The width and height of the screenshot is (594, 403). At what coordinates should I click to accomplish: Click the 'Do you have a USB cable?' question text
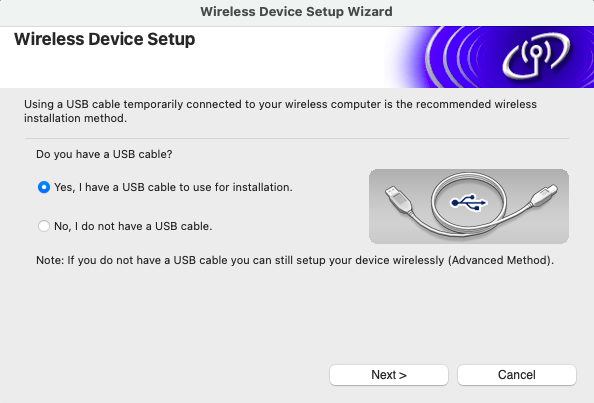pos(104,154)
